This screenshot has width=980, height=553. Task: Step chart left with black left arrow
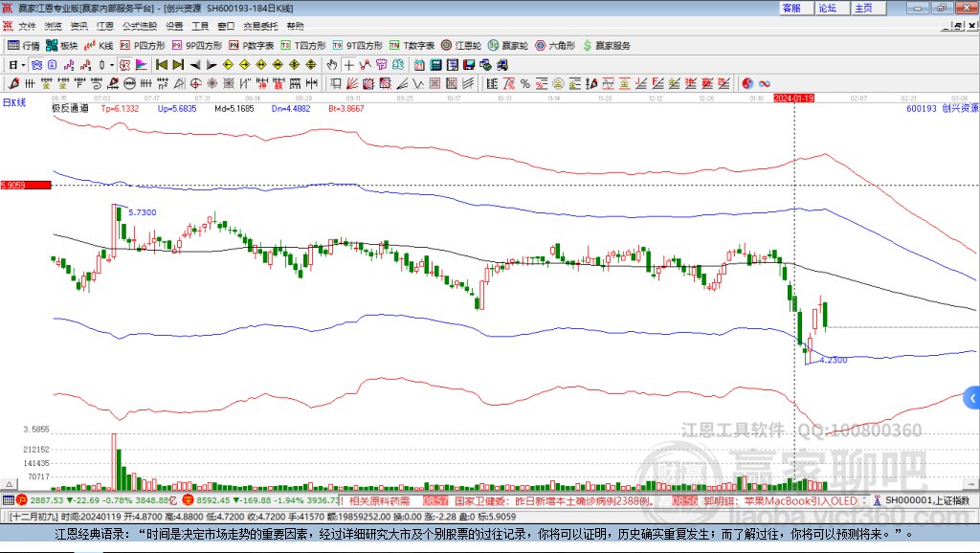195,65
